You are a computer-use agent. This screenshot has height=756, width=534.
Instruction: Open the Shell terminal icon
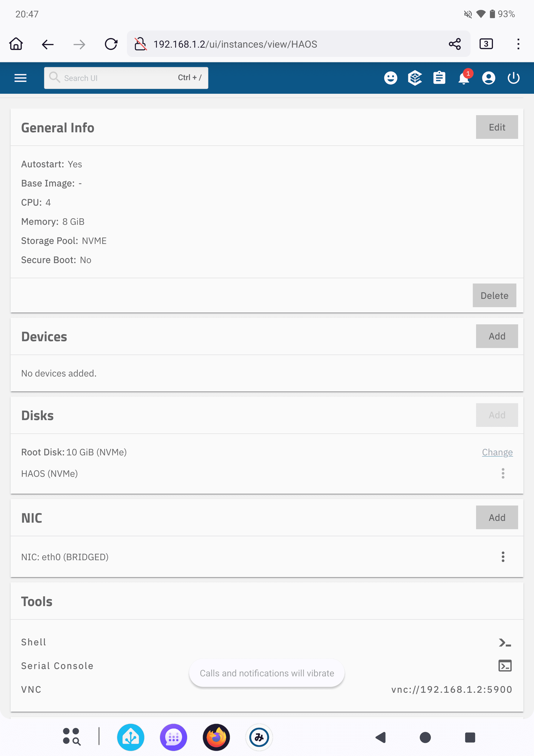point(505,642)
